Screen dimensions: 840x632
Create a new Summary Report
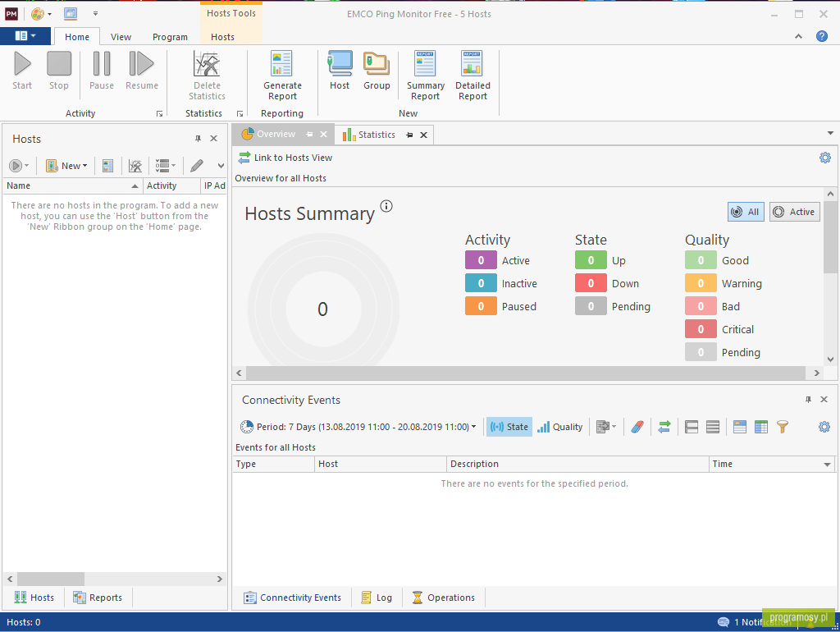point(426,76)
